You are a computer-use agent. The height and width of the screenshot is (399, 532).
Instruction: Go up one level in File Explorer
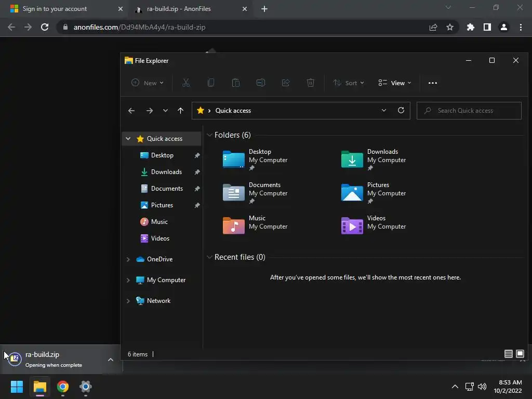pos(180,111)
